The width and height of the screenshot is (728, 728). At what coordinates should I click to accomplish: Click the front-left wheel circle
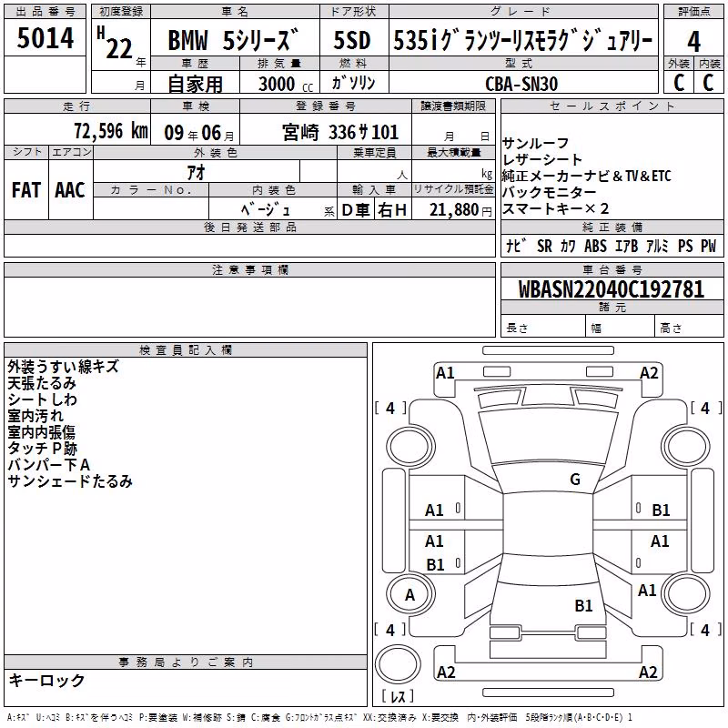[x=410, y=447]
